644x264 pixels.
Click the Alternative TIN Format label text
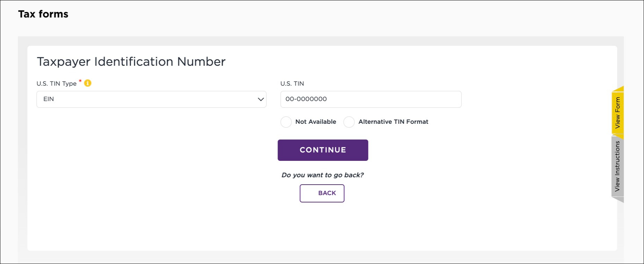point(393,122)
